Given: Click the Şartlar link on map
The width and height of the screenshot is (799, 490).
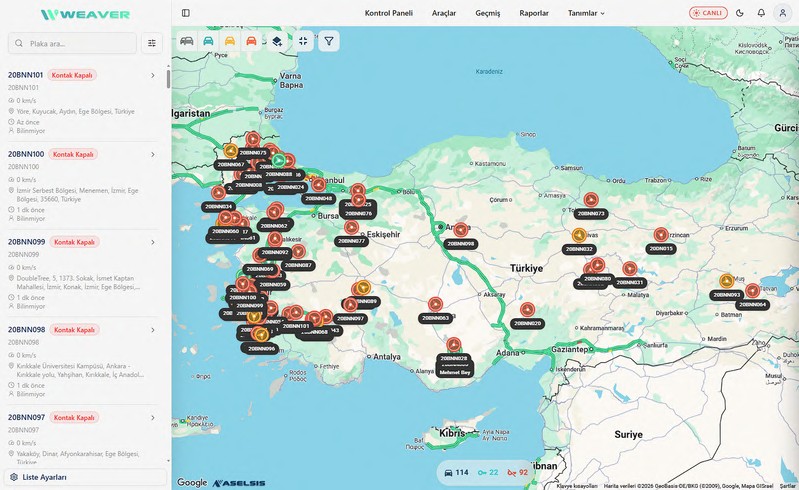Looking at the screenshot, I should click(787, 486).
